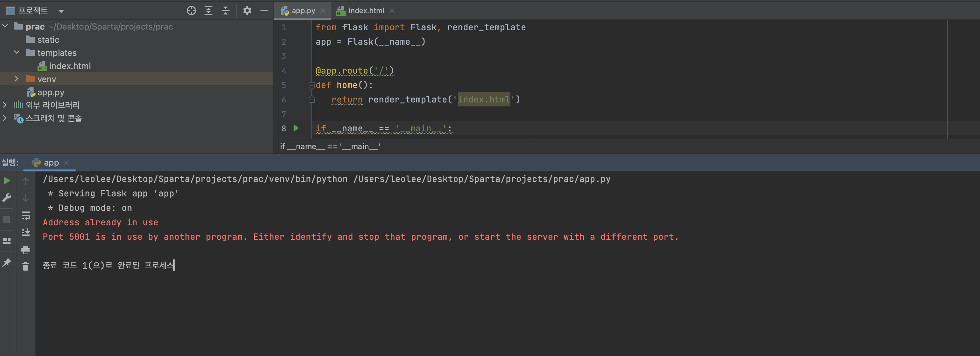Click the stop process square button
This screenshot has height=356, width=980.
pyautogui.click(x=7, y=219)
